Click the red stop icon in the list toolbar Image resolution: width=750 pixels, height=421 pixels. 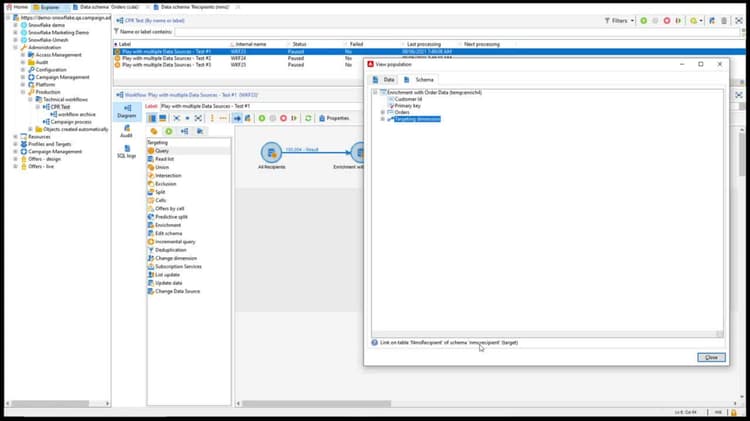[667, 21]
